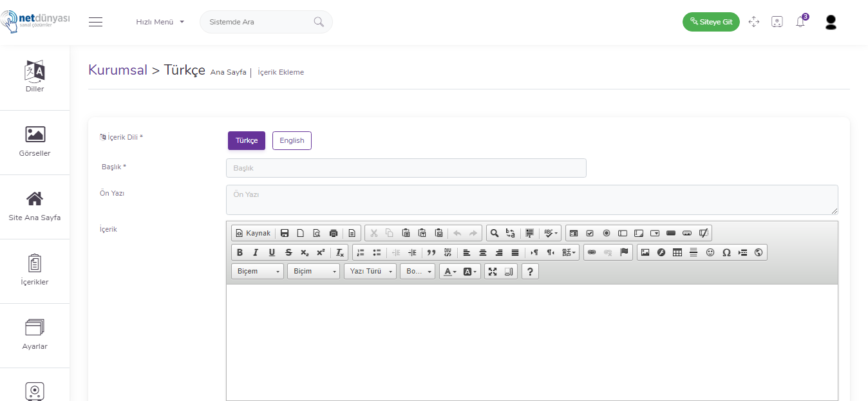868x401 pixels.
Task: Open the Smiley emoticon picker
Action: (710, 252)
